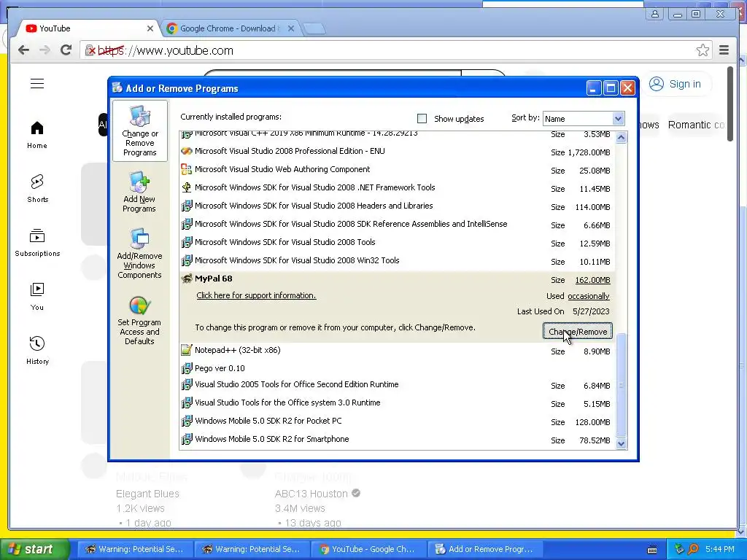
Task: Open first Warning: Potential Se... taskbar item
Action: pos(135,549)
